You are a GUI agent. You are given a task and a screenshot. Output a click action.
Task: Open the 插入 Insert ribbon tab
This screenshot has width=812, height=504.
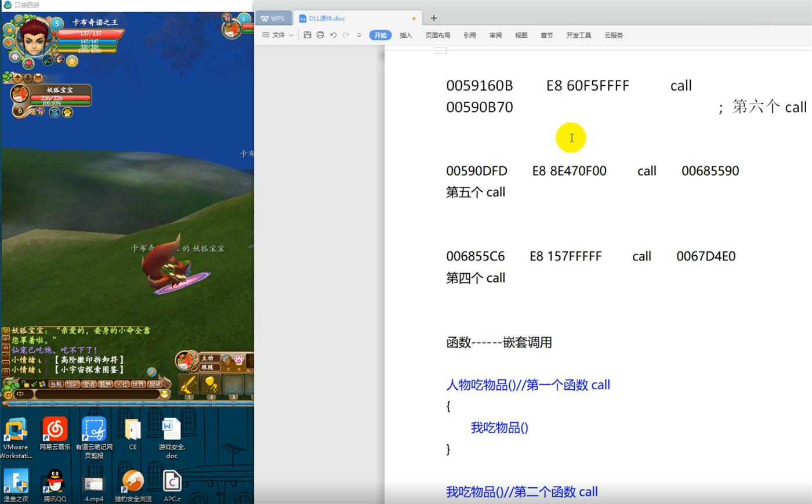(406, 35)
